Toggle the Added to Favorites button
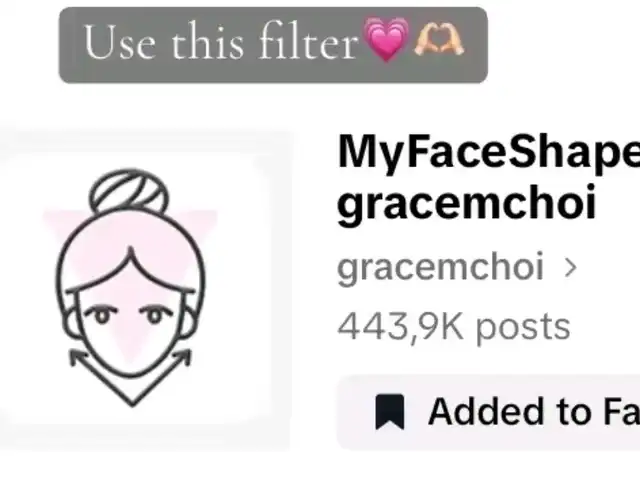640x480 pixels. (x=500, y=412)
